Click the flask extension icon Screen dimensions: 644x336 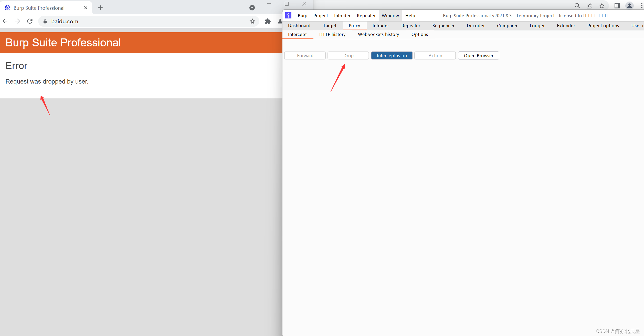coord(280,21)
